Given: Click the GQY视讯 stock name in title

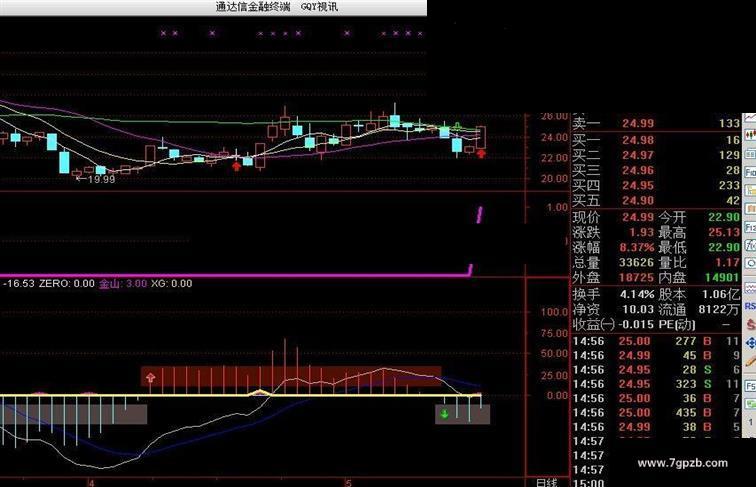Looking at the screenshot, I should (319, 7).
